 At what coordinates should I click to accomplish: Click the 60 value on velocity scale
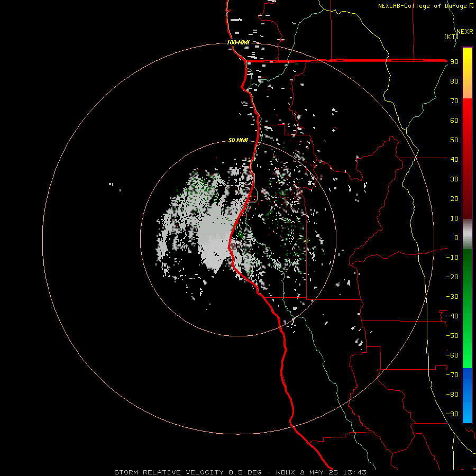point(454,120)
